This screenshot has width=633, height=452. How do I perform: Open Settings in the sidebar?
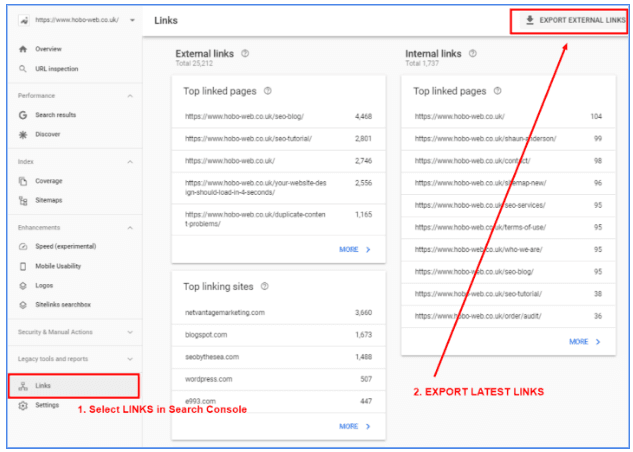(47, 405)
